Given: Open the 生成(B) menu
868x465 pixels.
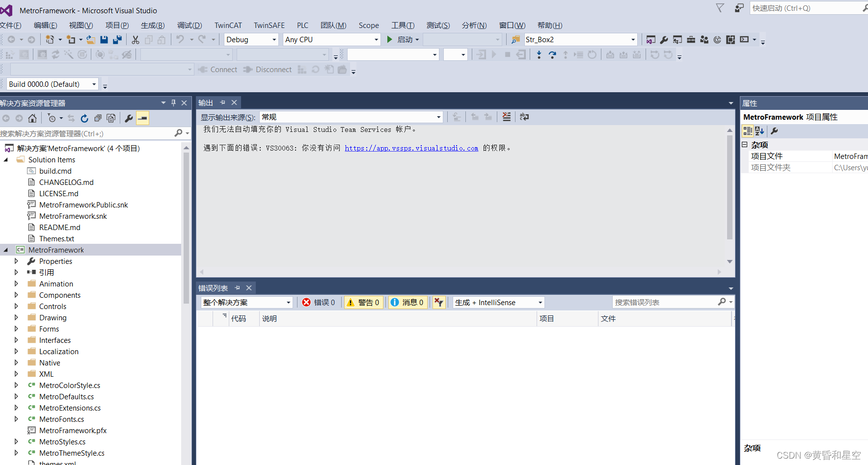Looking at the screenshot, I should (153, 26).
